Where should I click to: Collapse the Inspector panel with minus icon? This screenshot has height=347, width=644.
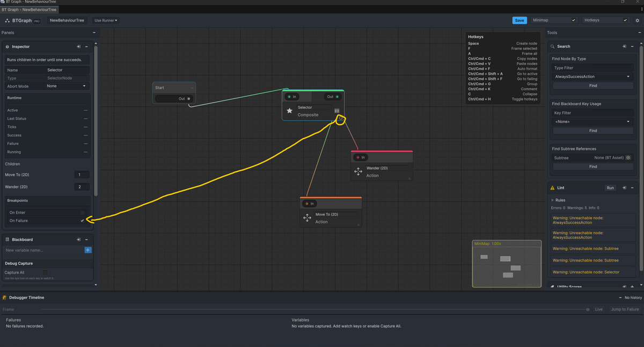[x=86, y=47]
